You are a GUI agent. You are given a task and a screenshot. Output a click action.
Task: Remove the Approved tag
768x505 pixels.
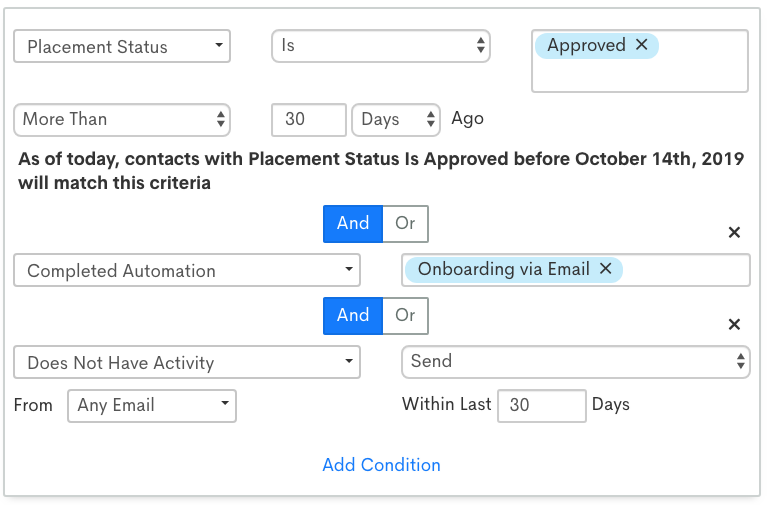[642, 45]
